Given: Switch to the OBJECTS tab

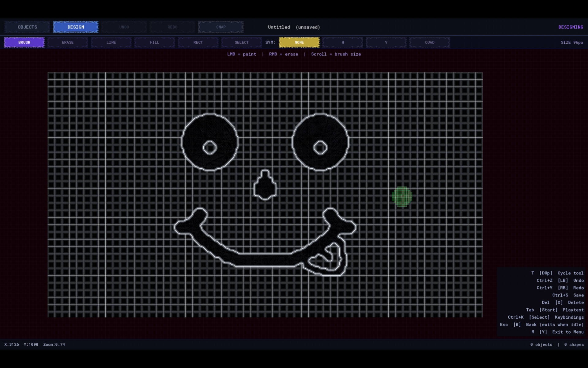Looking at the screenshot, I should (x=27, y=27).
